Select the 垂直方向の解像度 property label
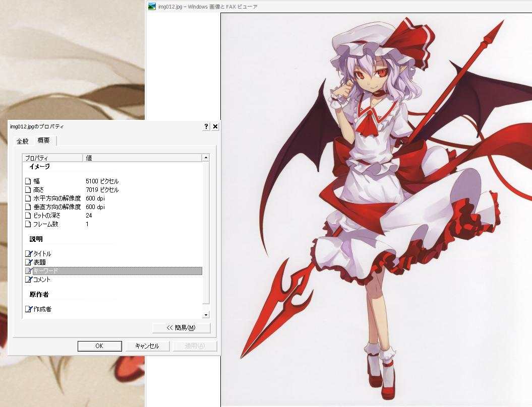This screenshot has width=532, height=407. coord(57,207)
